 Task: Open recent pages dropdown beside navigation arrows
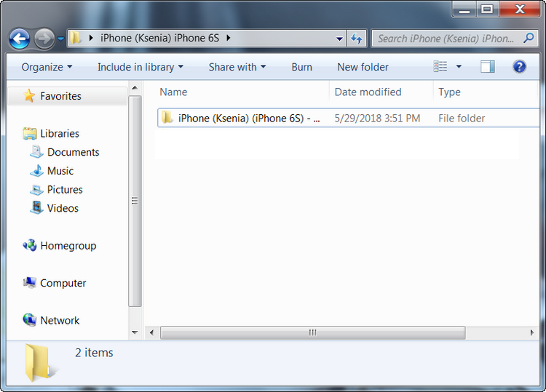coord(60,39)
